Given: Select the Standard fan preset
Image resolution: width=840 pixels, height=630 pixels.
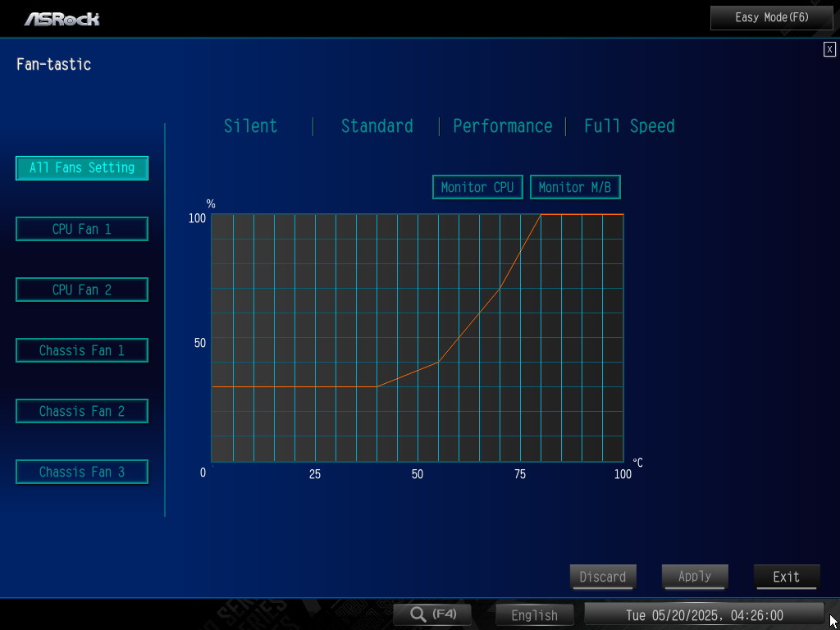Looking at the screenshot, I should click(377, 126).
